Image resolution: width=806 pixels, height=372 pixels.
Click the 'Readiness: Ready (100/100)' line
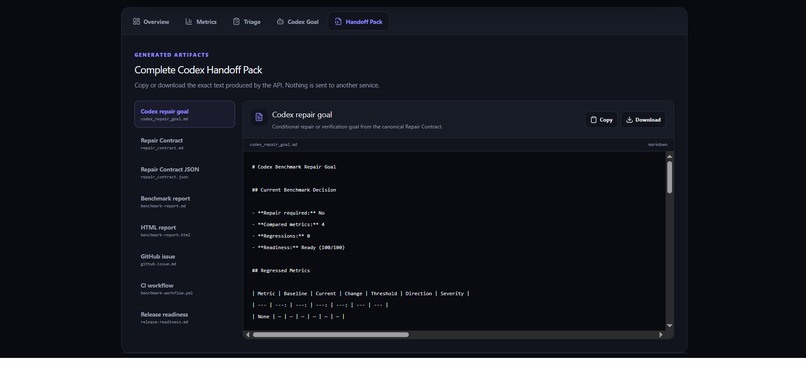299,248
